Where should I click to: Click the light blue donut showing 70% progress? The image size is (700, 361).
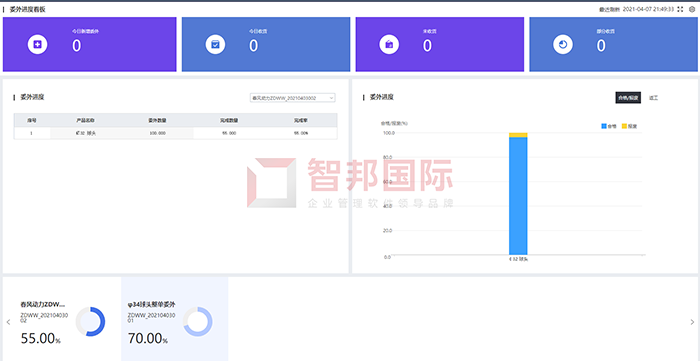[x=198, y=321]
